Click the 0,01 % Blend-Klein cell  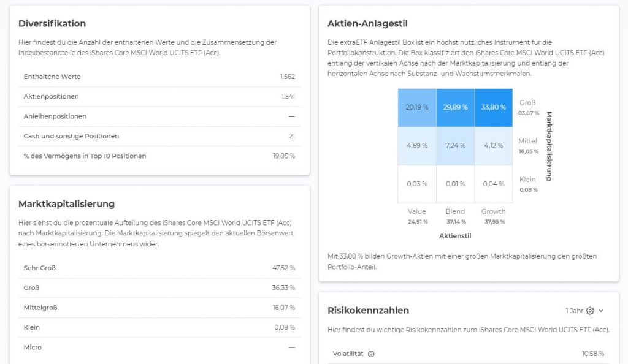click(456, 184)
